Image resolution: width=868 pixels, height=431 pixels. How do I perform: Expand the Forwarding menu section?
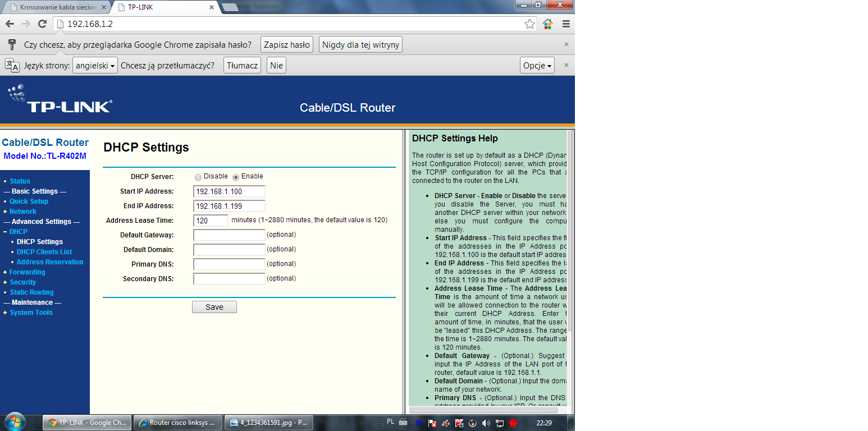point(27,272)
